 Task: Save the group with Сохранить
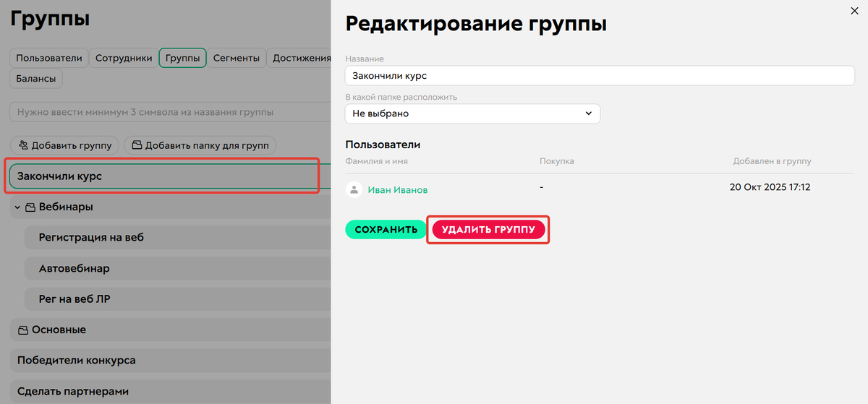tap(386, 230)
